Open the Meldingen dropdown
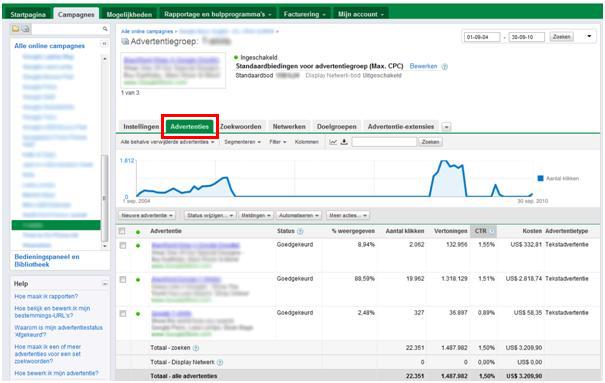The width and height of the screenshot is (605, 383). 256,215
